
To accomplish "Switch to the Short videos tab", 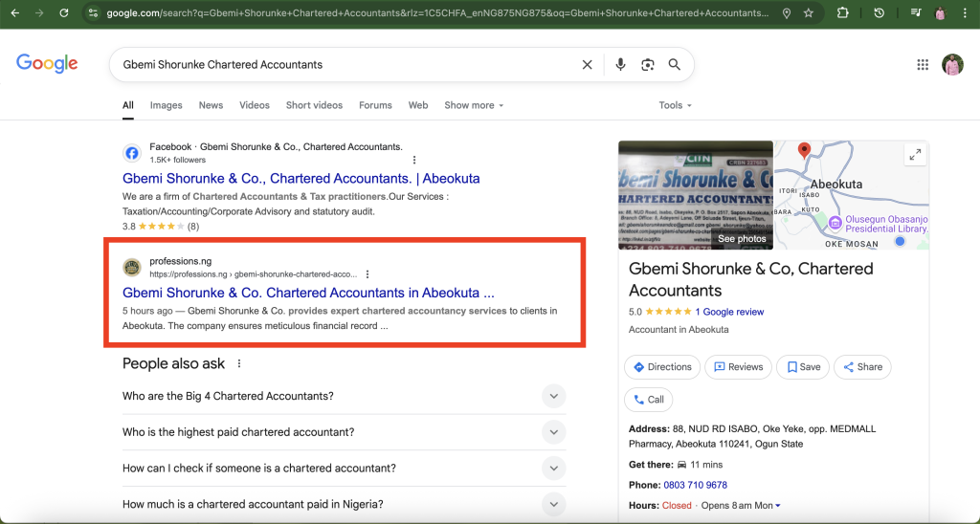I will click(314, 105).
